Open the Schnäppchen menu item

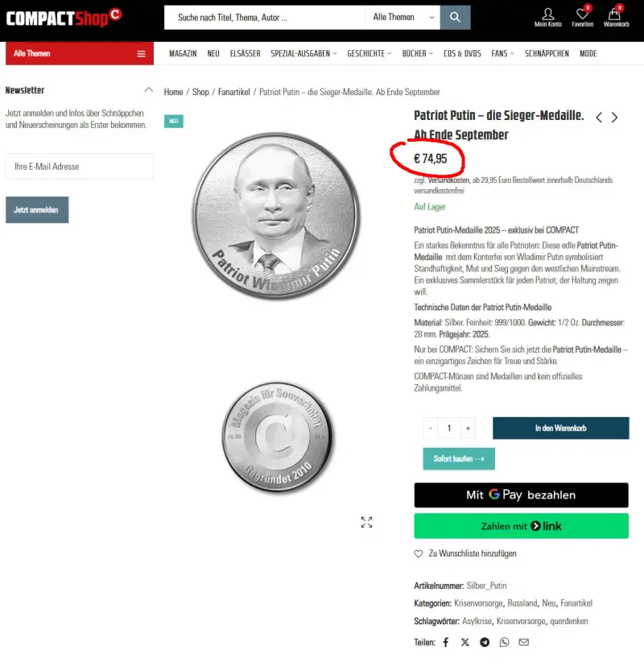(x=547, y=54)
